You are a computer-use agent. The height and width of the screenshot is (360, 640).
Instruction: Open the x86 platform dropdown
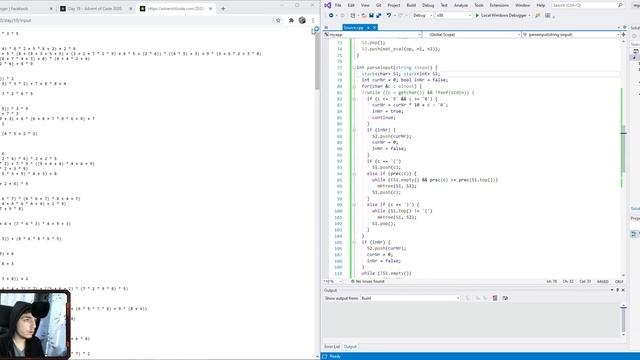pos(453,15)
